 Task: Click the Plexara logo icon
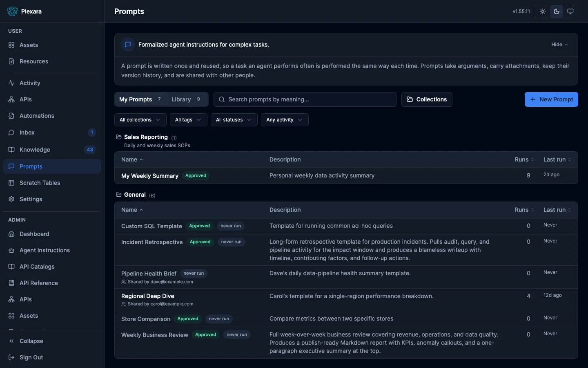[12, 11]
